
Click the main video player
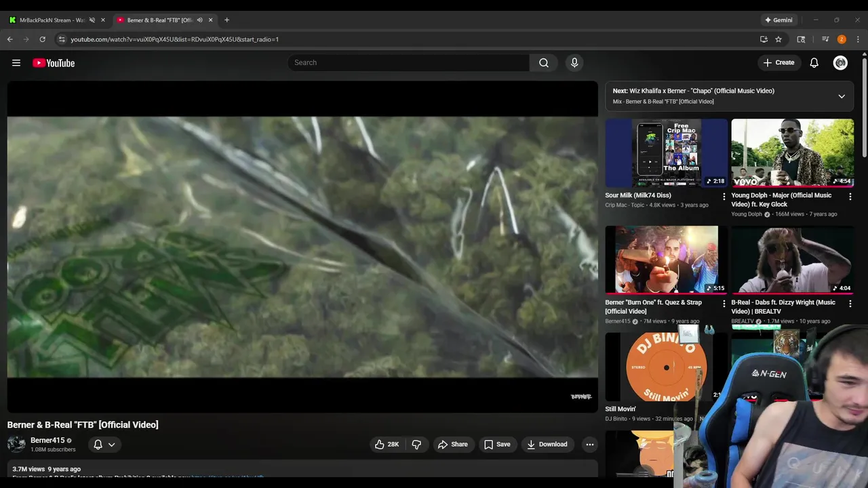click(x=302, y=247)
